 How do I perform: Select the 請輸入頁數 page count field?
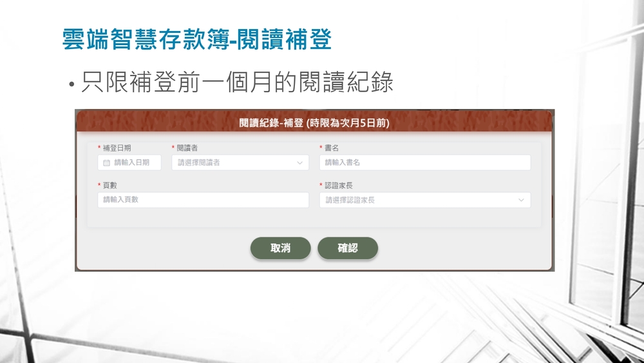[203, 200]
